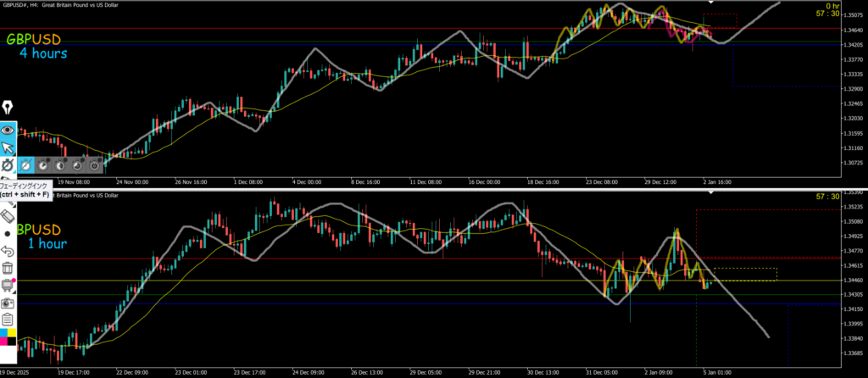Open the fading ink timer tool
This screenshot has height=378, width=868.
[x=8, y=164]
